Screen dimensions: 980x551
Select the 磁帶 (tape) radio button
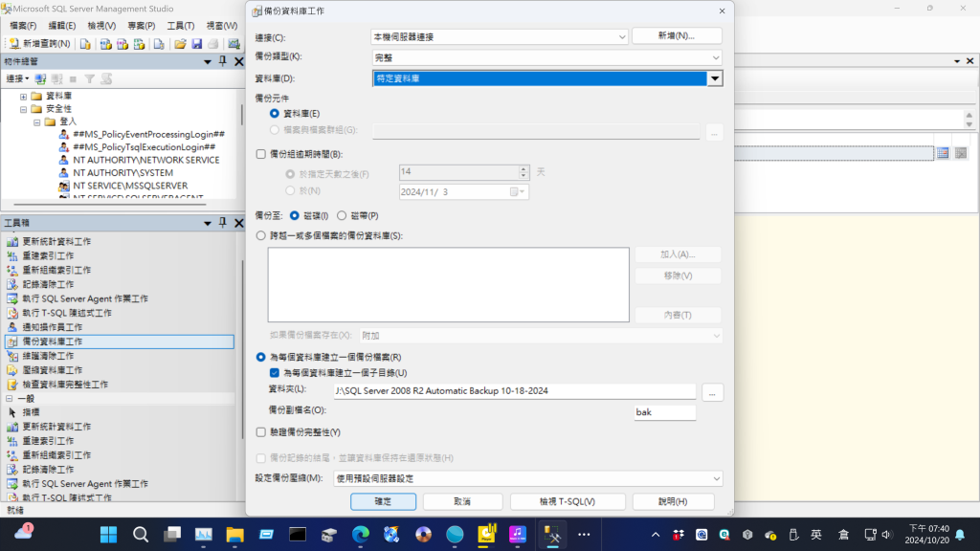click(342, 216)
